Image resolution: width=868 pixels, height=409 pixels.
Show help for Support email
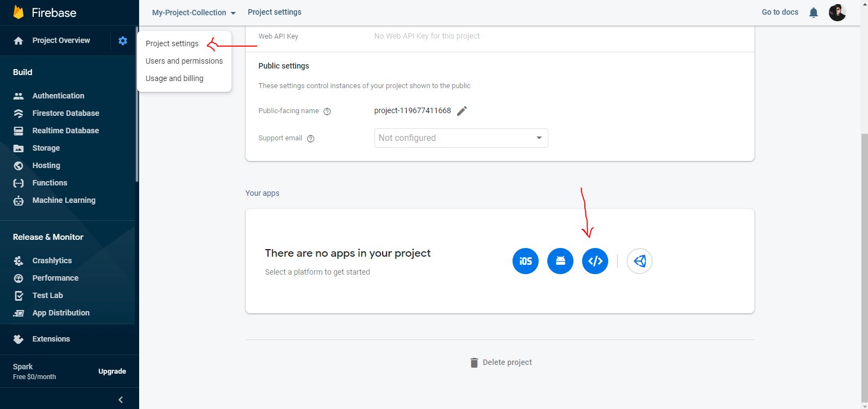(x=311, y=139)
